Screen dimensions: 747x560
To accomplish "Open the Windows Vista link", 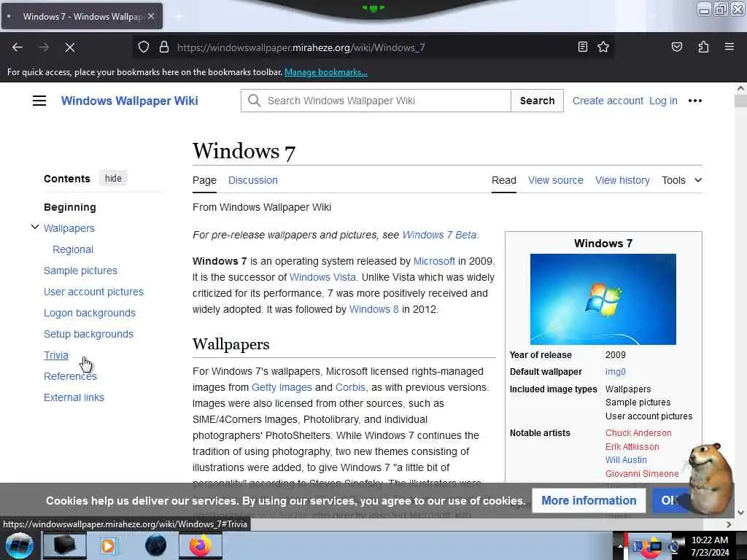I will tap(322, 277).
